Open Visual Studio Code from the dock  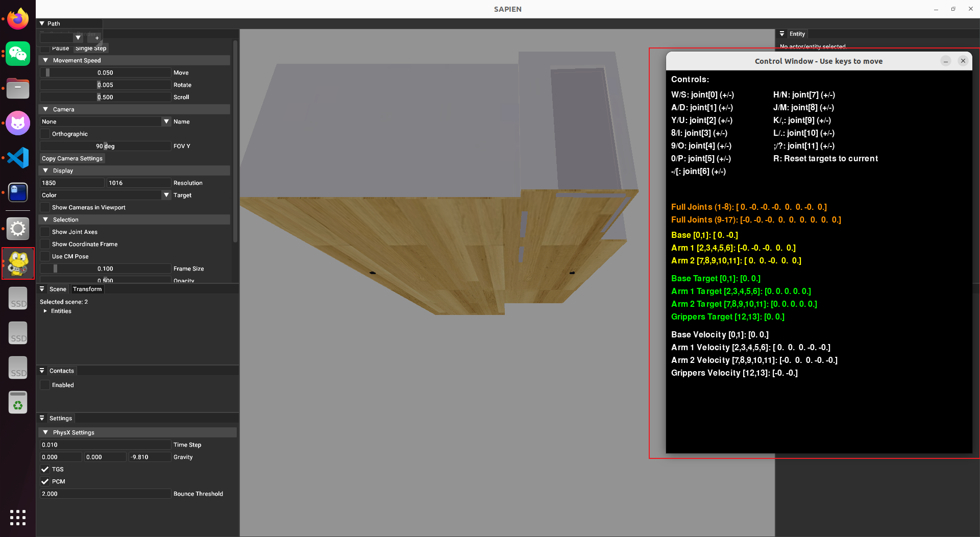tap(18, 158)
